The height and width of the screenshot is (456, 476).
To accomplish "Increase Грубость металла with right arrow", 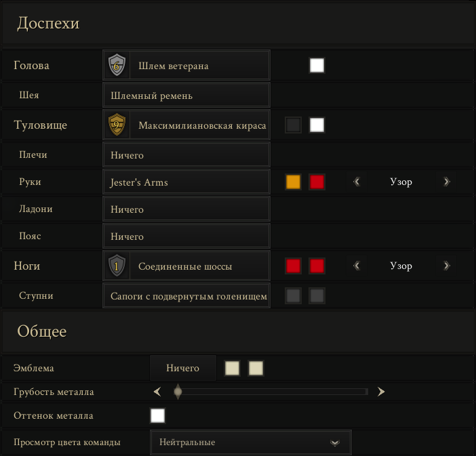I will [x=381, y=392].
